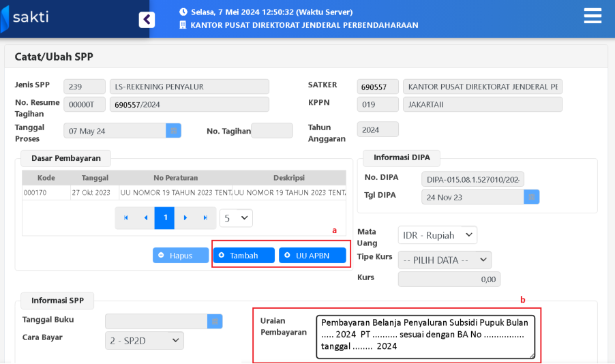Click into the Uraian Pembayaran text area

coord(425,336)
